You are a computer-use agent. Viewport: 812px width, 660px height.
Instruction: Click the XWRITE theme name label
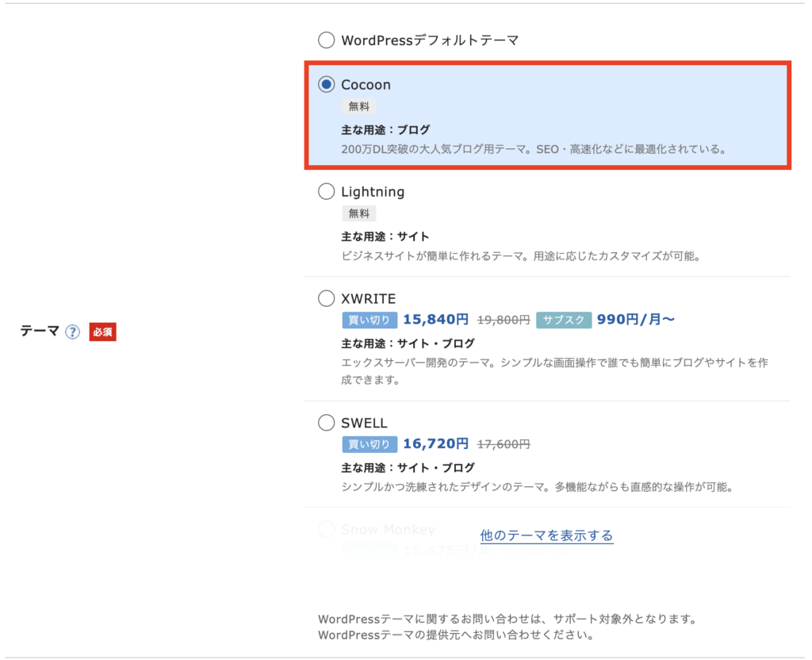click(368, 299)
